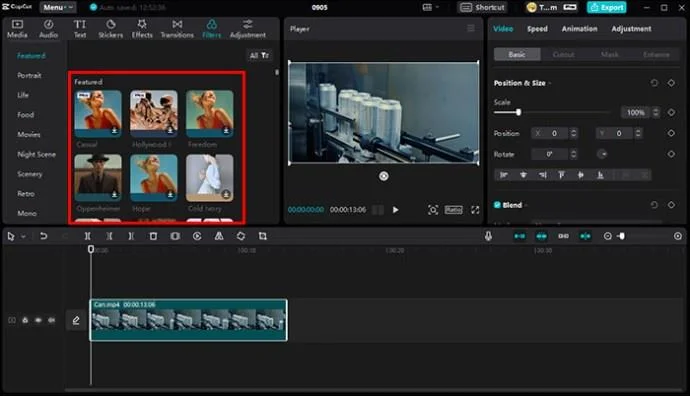Toggle the Blend checkbox
The height and width of the screenshot is (396, 690).
497,205
